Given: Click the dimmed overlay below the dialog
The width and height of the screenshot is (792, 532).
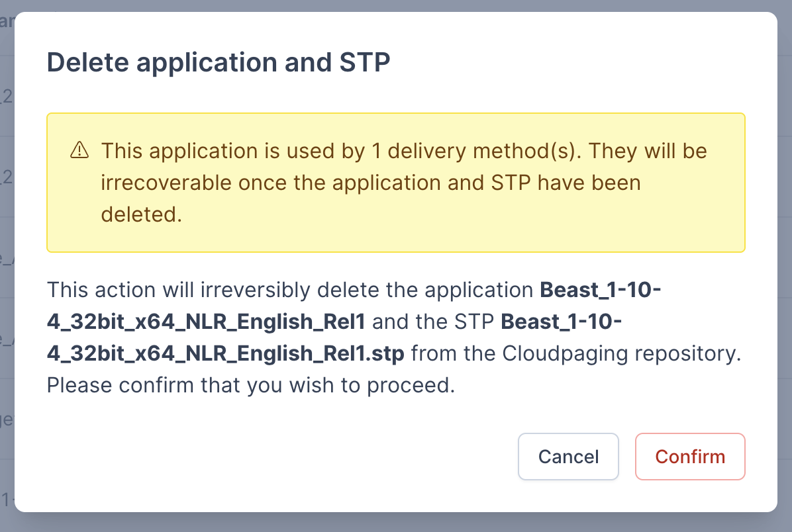Looking at the screenshot, I should pyautogui.click(x=396, y=522).
